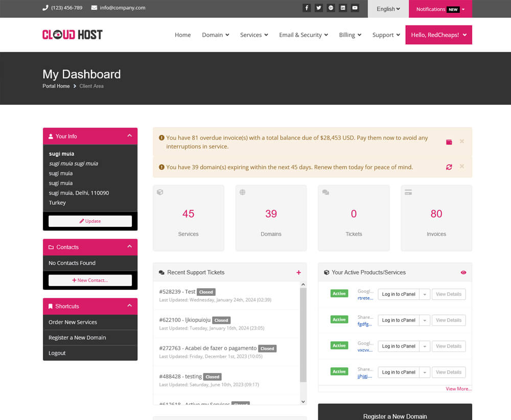Open the LinkedIn social icon
Screen dimensions: 511x420
point(343,8)
